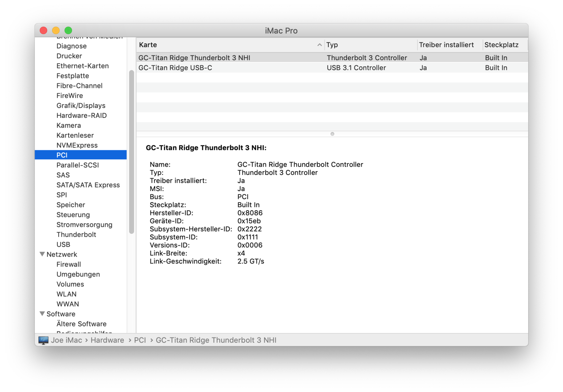Click the Hersteller-ID value 0x8086
This screenshot has width=563, height=392.
[x=250, y=213]
